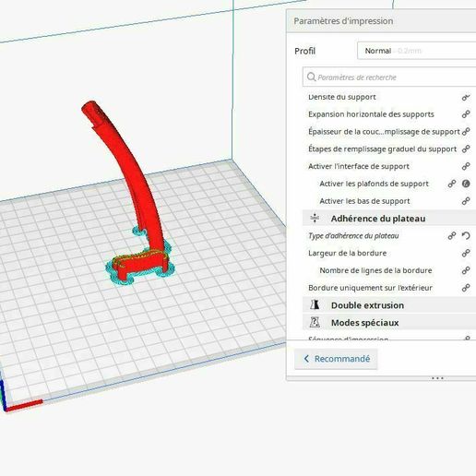Click the search magnifier icon
This screenshot has width=476, height=476.
[x=311, y=77]
